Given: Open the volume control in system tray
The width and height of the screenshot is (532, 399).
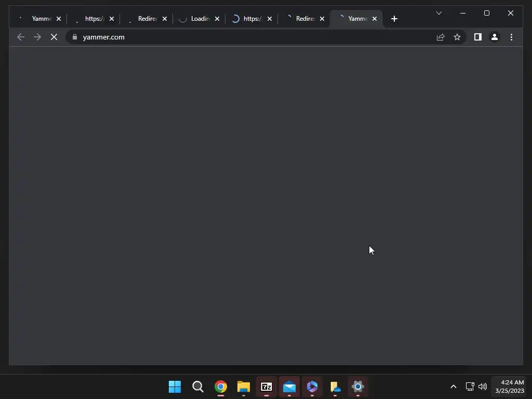Looking at the screenshot, I should tap(483, 387).
